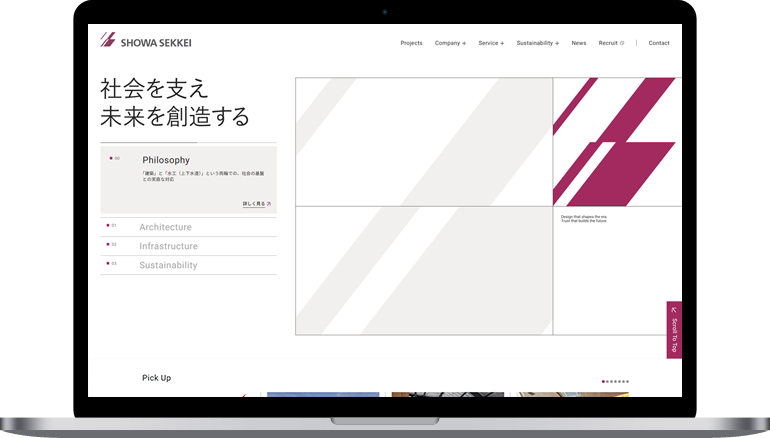Click the first Pick Up carousel dot

(x=603, y=382)
